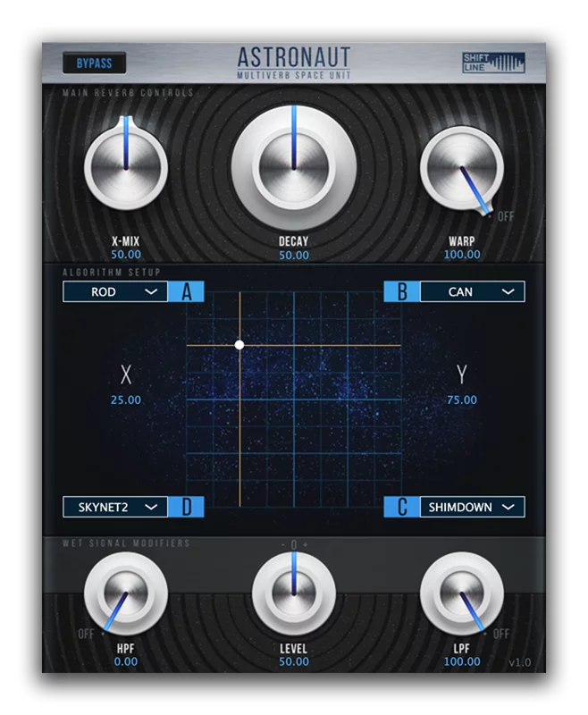The width and height of the screenshot is (588, 715).
Task: Open the CAN algorithm dropdown for slot B
Action: coord(472,291)
